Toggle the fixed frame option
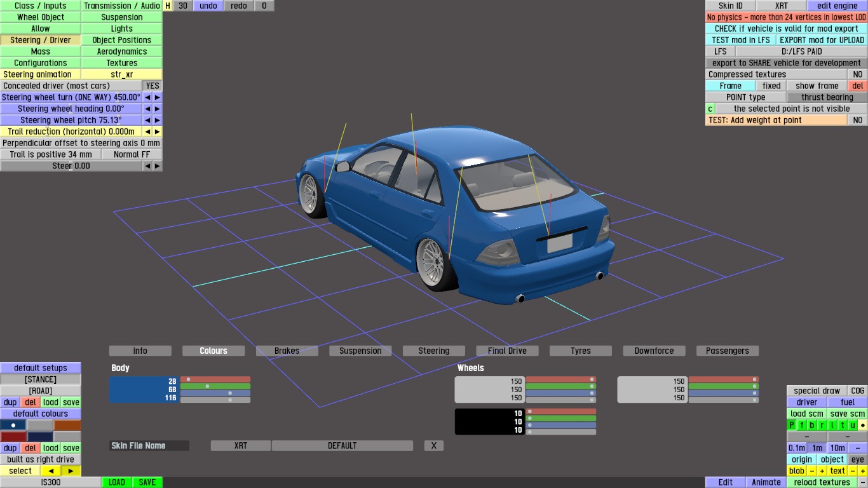The height and width of the screenshot is (488, 868). 771,86
